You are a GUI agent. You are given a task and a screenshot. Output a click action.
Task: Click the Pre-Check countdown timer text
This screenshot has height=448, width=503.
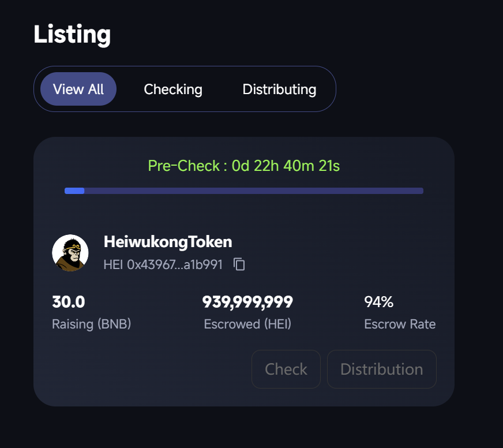point(243,166)
